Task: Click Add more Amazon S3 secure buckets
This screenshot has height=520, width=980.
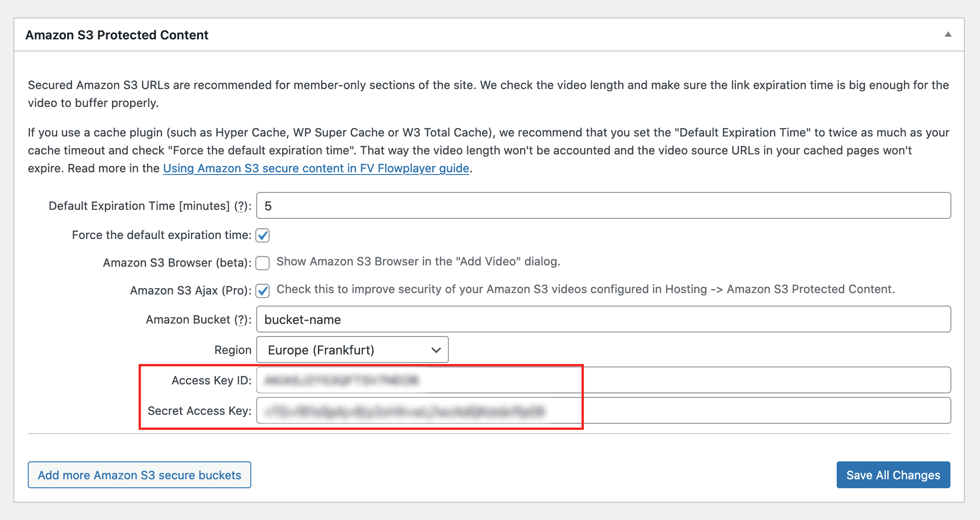Action: click(x=139, y=475)
